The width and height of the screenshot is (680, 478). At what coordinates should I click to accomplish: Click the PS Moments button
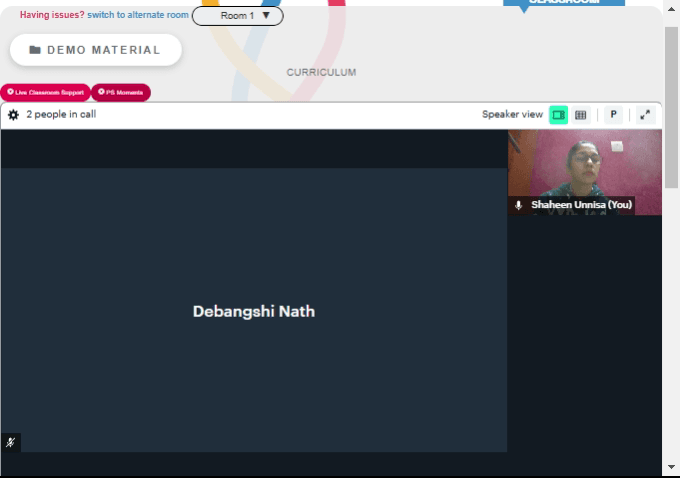point(121,92)
